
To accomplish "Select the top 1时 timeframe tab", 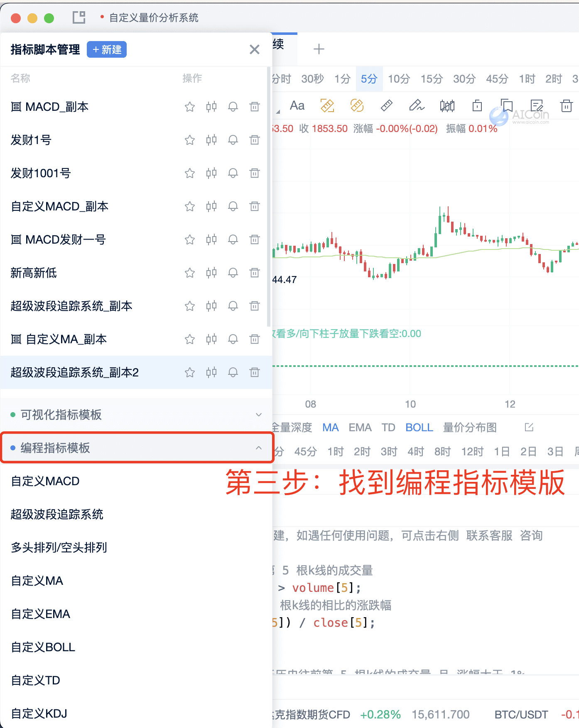I will coord(527,79).
